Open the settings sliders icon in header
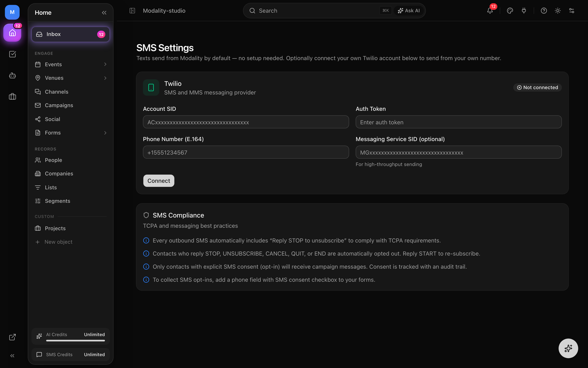This screenshot has height=368, width=588. tap(571, 11)
